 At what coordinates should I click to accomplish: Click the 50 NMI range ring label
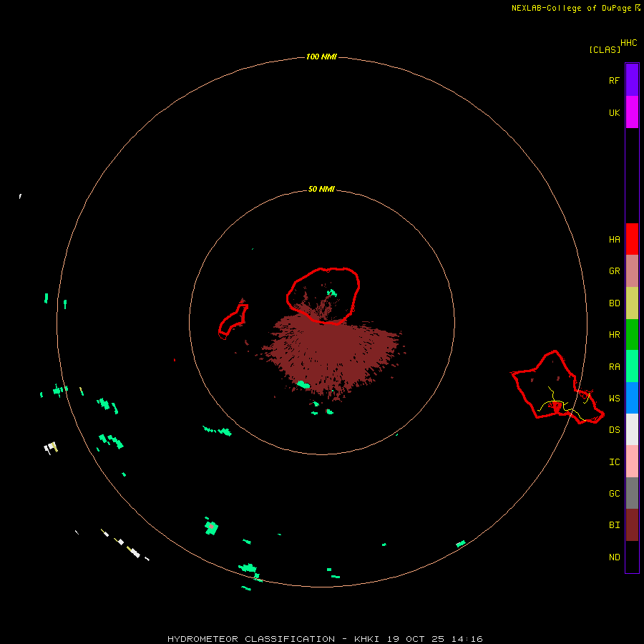321,190
